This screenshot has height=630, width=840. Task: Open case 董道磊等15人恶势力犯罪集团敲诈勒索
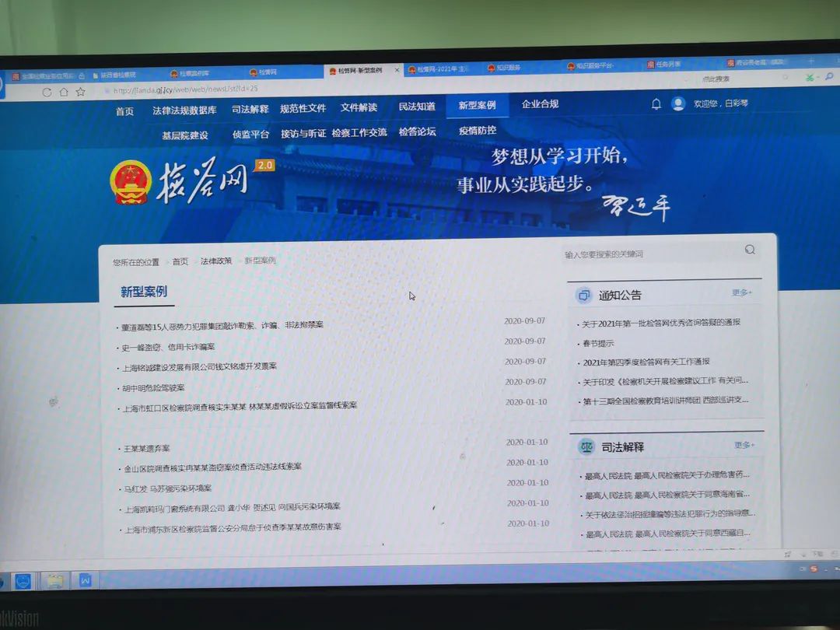point(222,326)
